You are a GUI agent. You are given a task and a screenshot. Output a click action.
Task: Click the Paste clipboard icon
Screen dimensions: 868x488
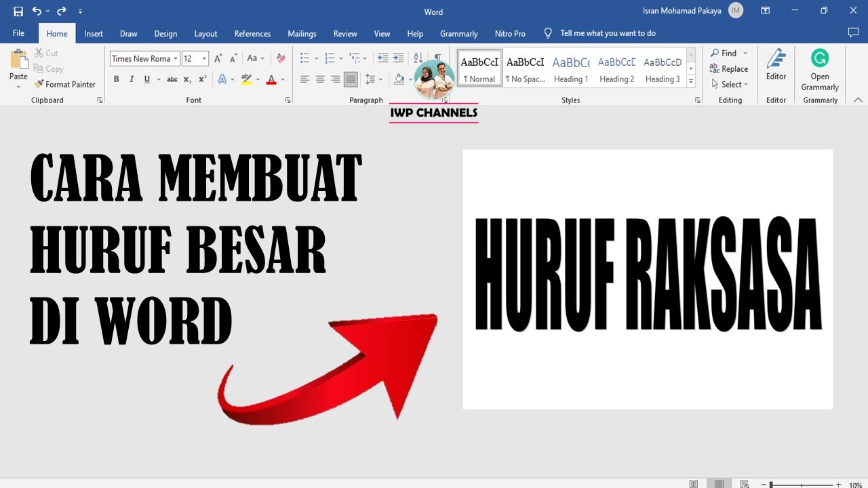click(x=18, y=59)
